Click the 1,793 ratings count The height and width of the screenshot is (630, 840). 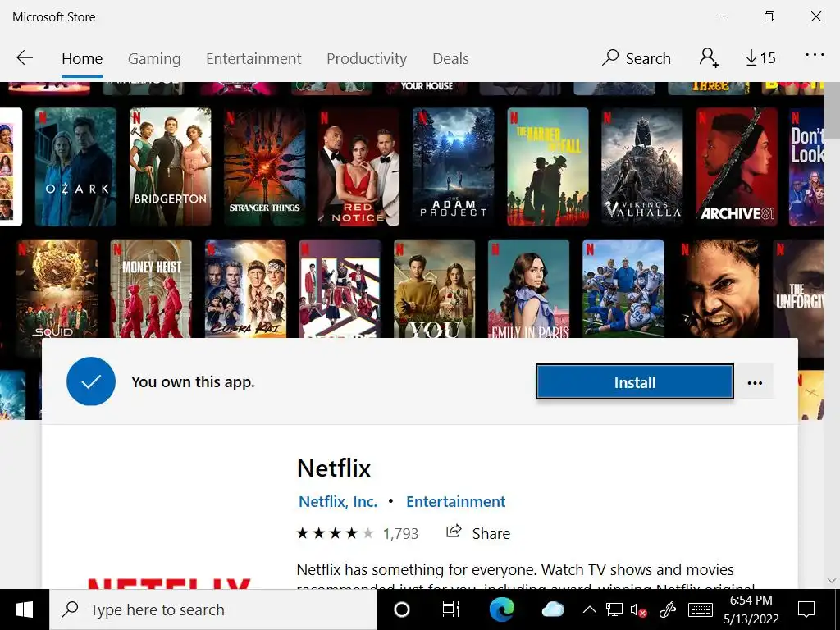(x=400, y=533)
